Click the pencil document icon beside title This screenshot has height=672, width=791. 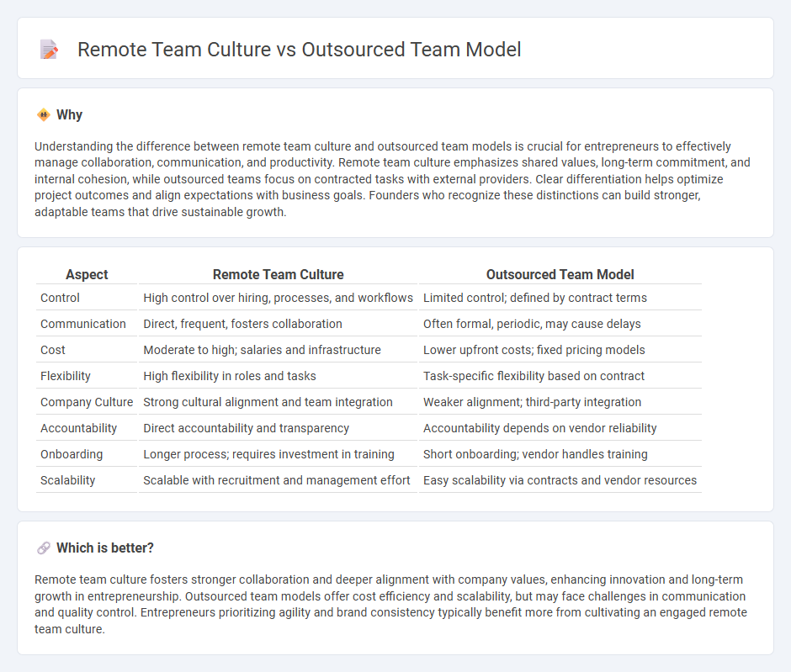coord(49,50)
